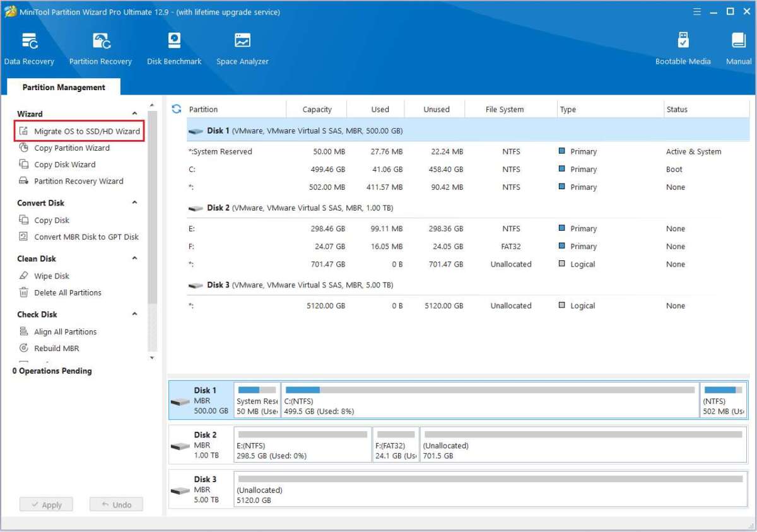Collapse the Check Disk section
This screenshot has height=532, width=757.
[134, 314]
